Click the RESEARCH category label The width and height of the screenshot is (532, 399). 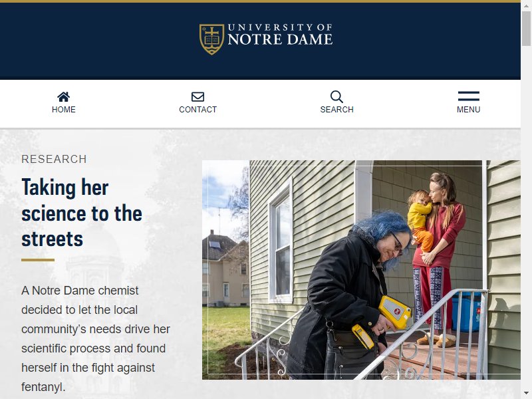click(x=54, y=159)
